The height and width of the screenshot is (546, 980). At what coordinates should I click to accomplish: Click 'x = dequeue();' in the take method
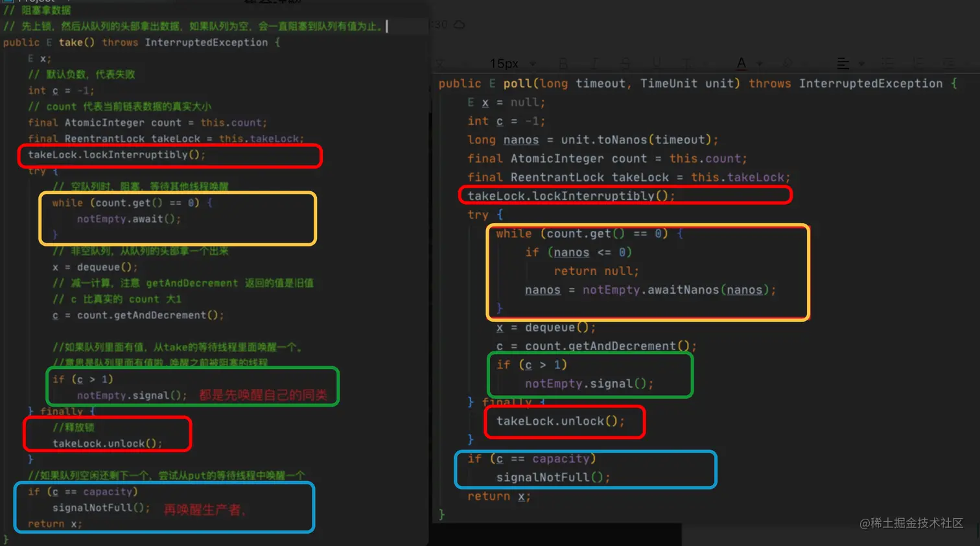(x=95, y=267)
